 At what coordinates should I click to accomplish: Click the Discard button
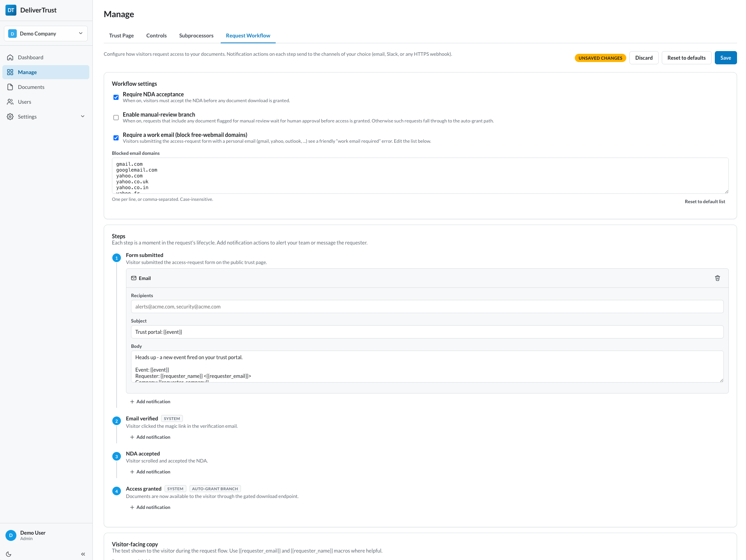[x=644, y=58]
